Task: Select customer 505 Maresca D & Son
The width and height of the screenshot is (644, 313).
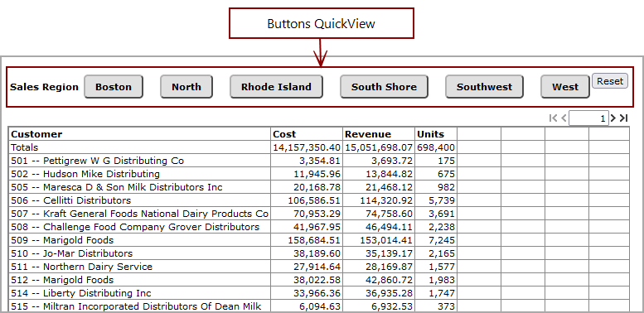Action: 139,187
